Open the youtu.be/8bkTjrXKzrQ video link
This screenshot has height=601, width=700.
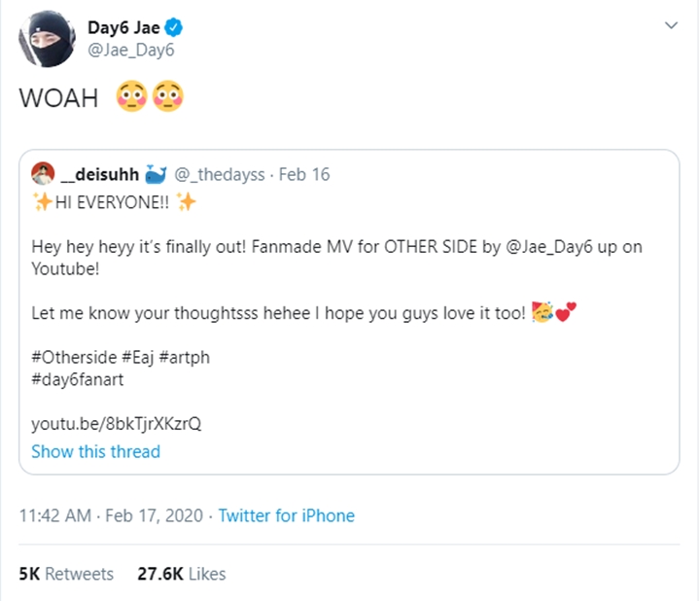coord(117,424)
